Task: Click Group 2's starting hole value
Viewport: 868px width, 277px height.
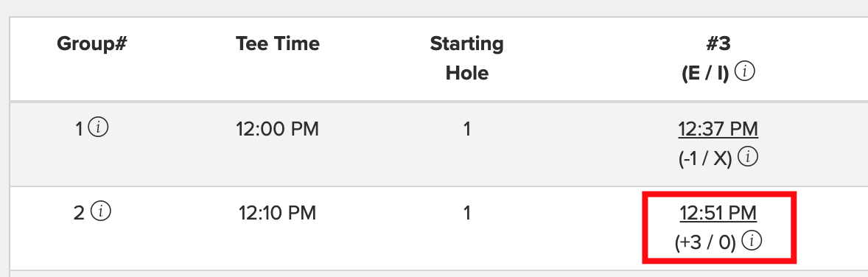Action: (467, 213)
